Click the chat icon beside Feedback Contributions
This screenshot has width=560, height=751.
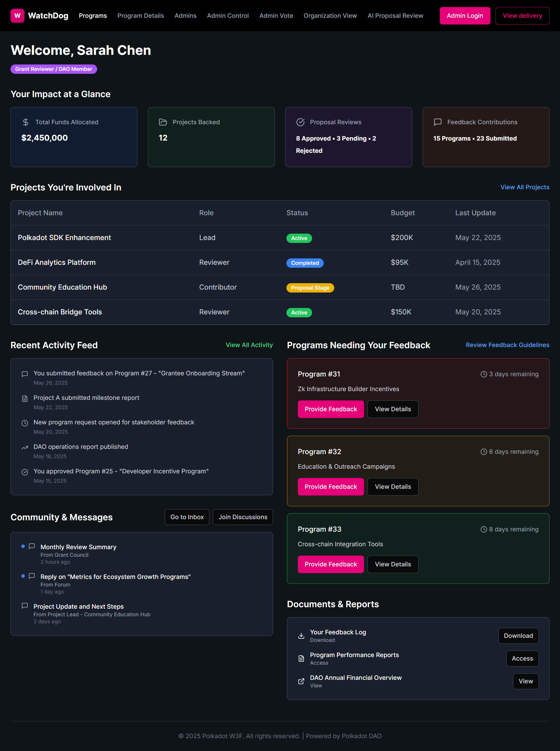coord(437,122)
